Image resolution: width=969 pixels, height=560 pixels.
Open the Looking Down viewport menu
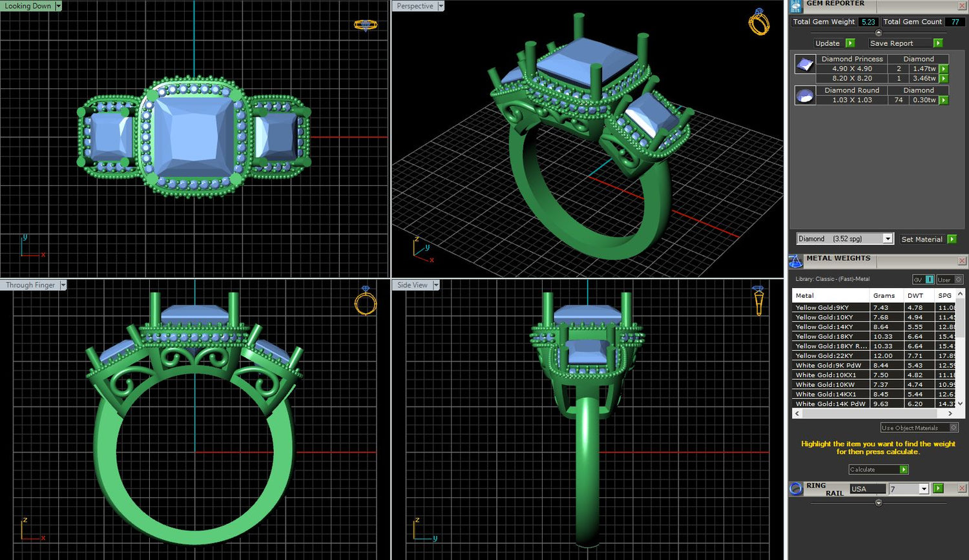pos(58,6)
